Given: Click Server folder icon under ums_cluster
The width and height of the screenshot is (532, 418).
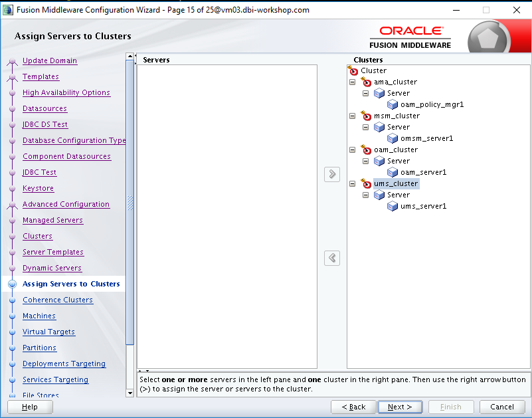Looking at the screenshot, I should 379,195.
